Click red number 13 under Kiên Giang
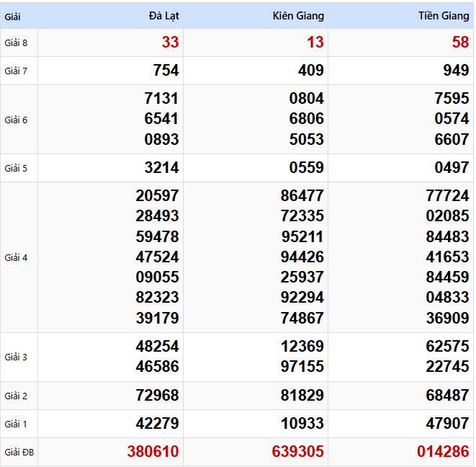476x467 pixels. click(315, 43)
